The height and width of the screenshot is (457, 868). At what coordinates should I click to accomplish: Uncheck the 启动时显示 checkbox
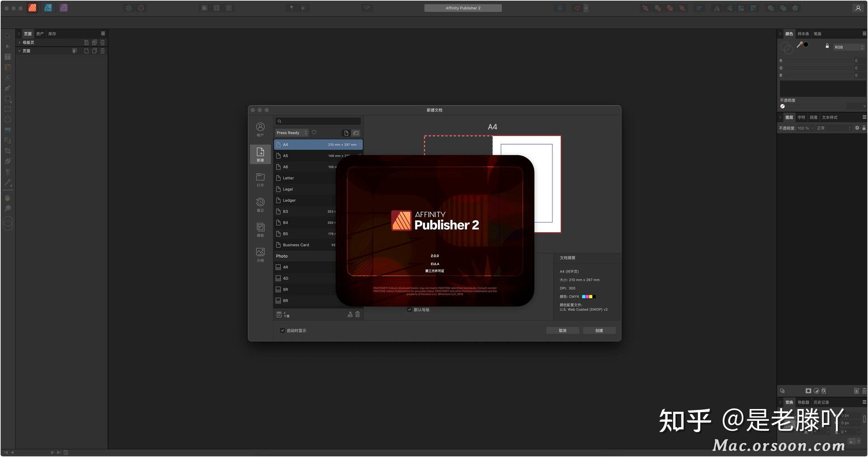283,330
